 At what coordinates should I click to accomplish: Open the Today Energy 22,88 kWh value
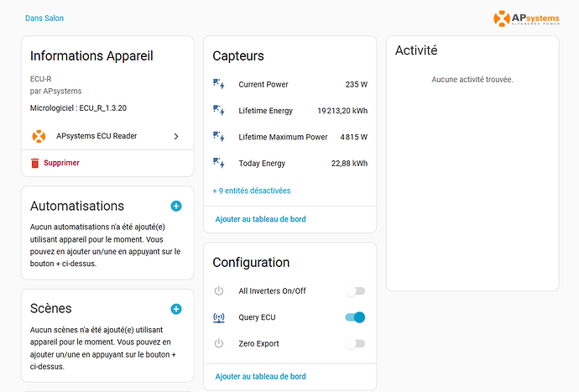pos(349,163)
